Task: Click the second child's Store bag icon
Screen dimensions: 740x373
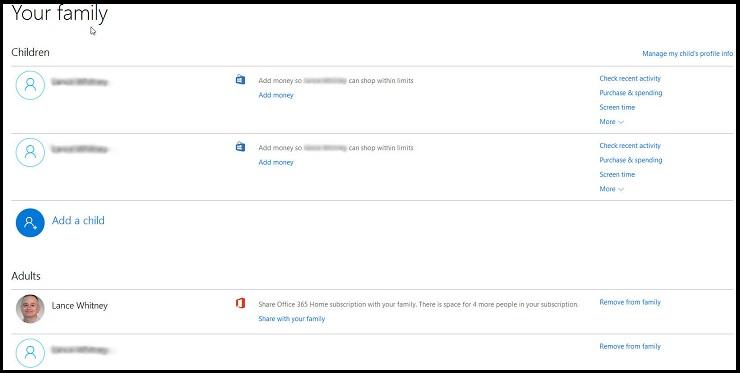Action: [240, 147]
